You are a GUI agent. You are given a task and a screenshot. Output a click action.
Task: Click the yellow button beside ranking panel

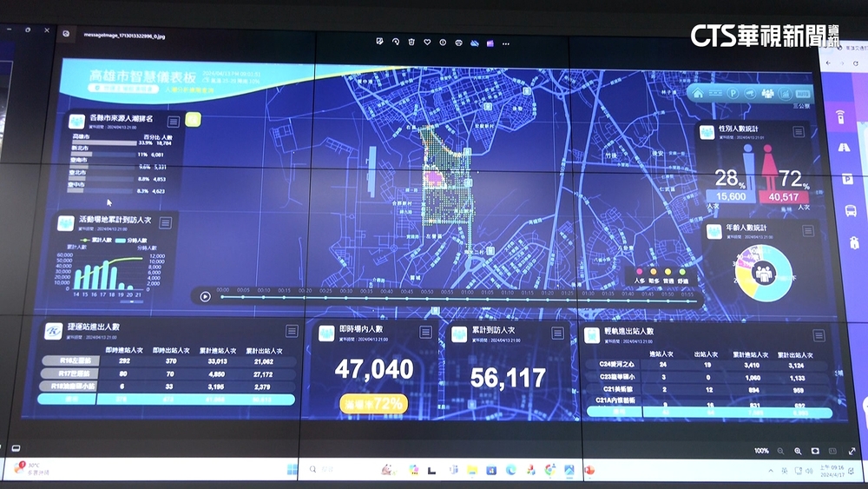click(x=193, y=119)
